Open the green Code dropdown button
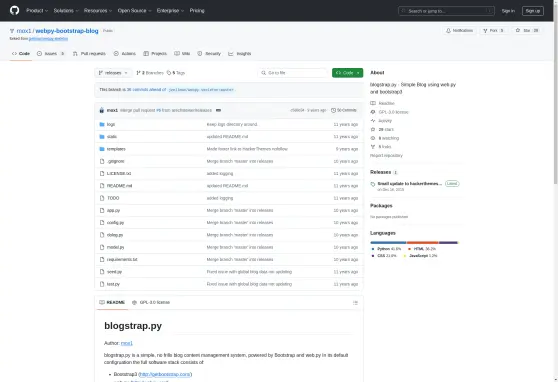Viewport: 558px width, 382px height. 347,73
